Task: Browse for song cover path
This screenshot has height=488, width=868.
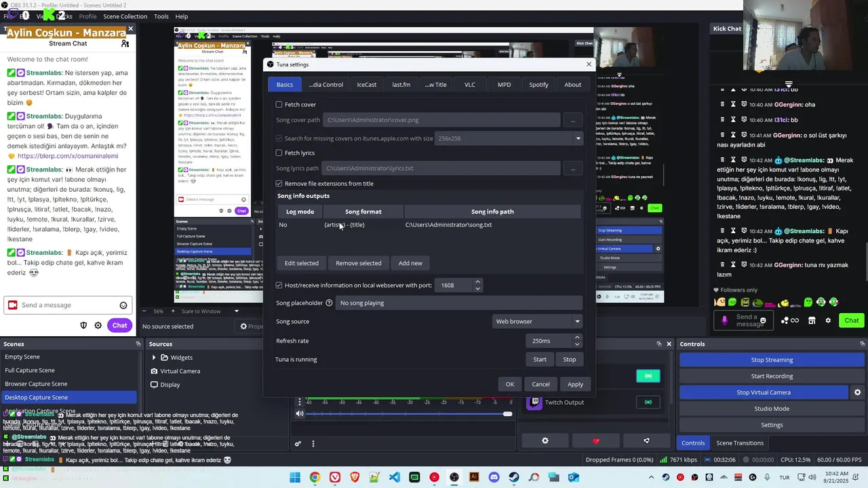Action: tap(573, 120)
